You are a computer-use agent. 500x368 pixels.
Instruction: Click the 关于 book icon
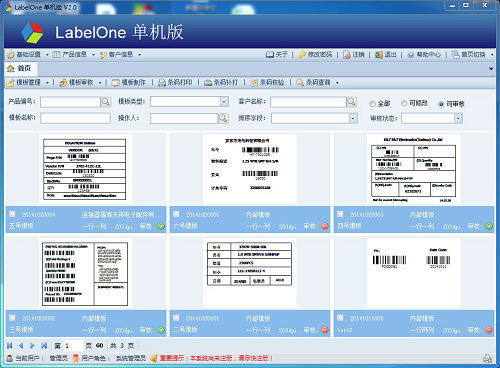(x=269, y=54)
